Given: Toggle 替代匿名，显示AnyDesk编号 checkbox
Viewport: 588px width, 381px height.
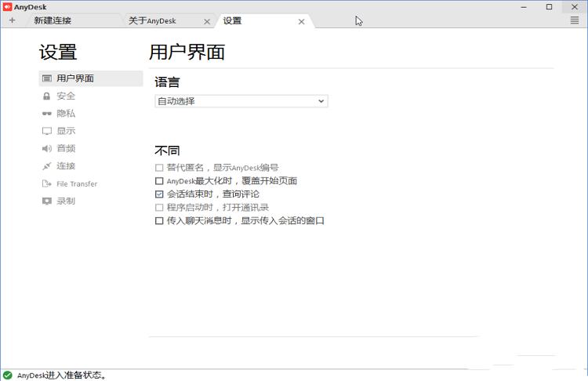Looking at the screenshot, I should pos(159,168).
